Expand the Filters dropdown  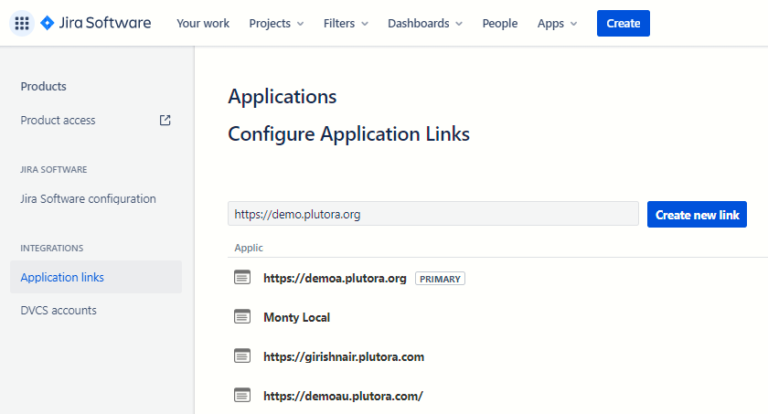pyautogui.click(x=346, y=24)
